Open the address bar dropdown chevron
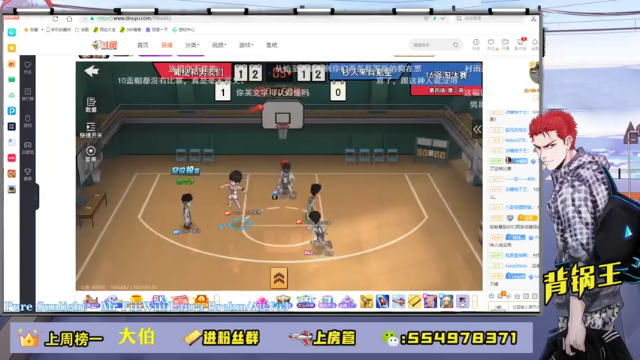 pos(442,18)
